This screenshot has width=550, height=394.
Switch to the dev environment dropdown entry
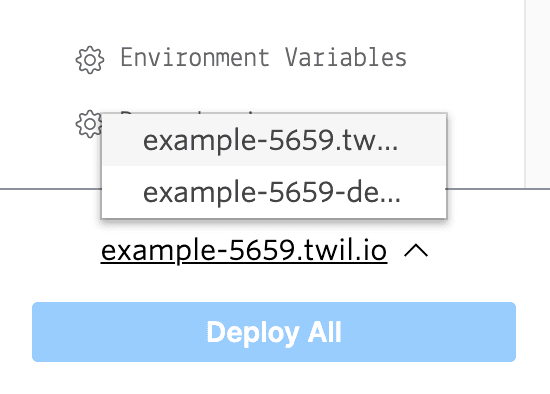[x=274, y=192]
